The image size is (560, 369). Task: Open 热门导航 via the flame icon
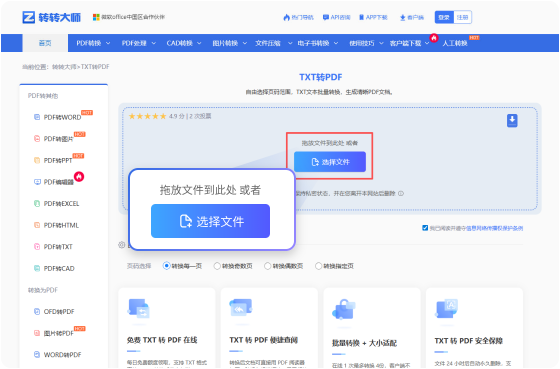coord(286,17)
